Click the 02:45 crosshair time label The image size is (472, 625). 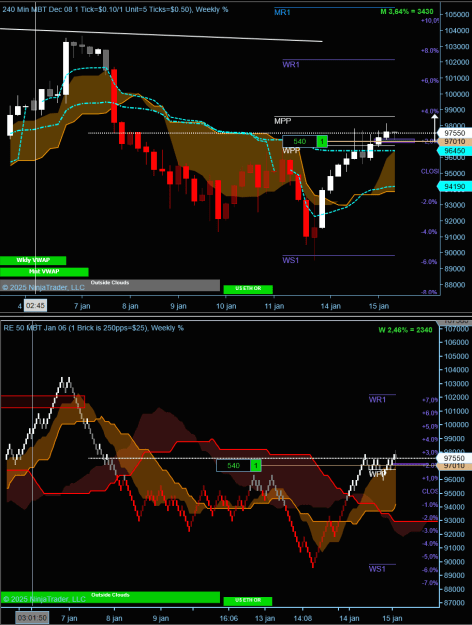point(35,306)
